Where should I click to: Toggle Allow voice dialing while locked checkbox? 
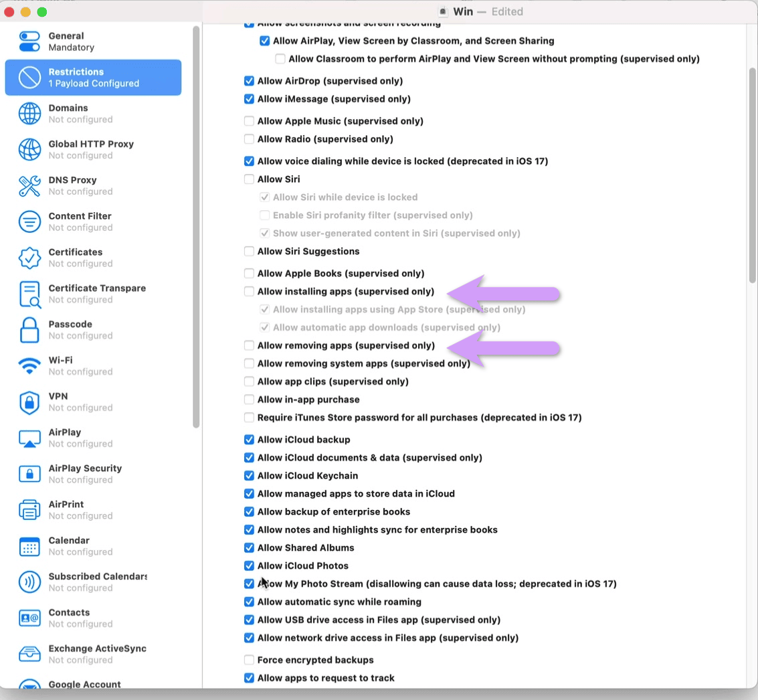(249, 161)
